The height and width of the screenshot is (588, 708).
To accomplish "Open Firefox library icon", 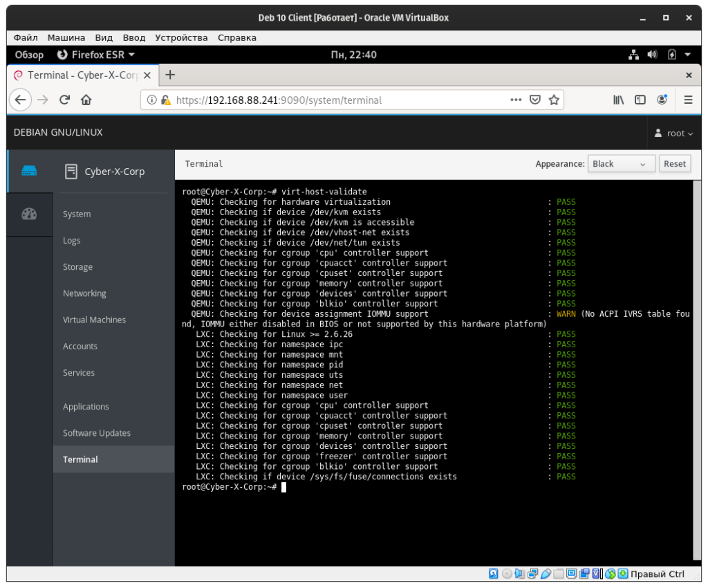I will coord(619,100).
